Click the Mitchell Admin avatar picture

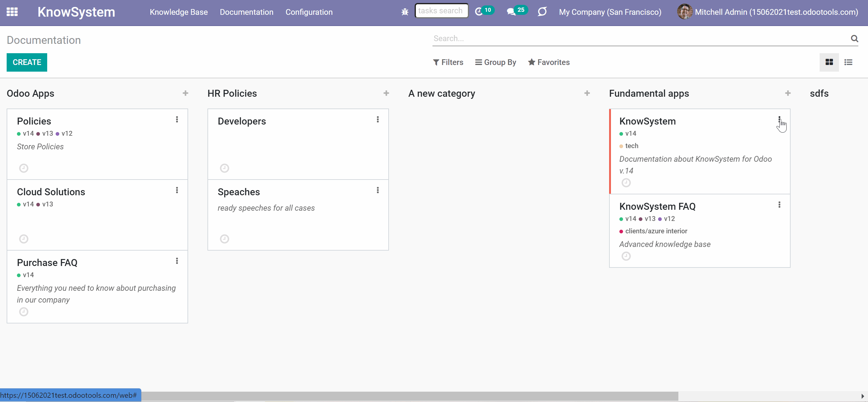[x=685, y=12]
